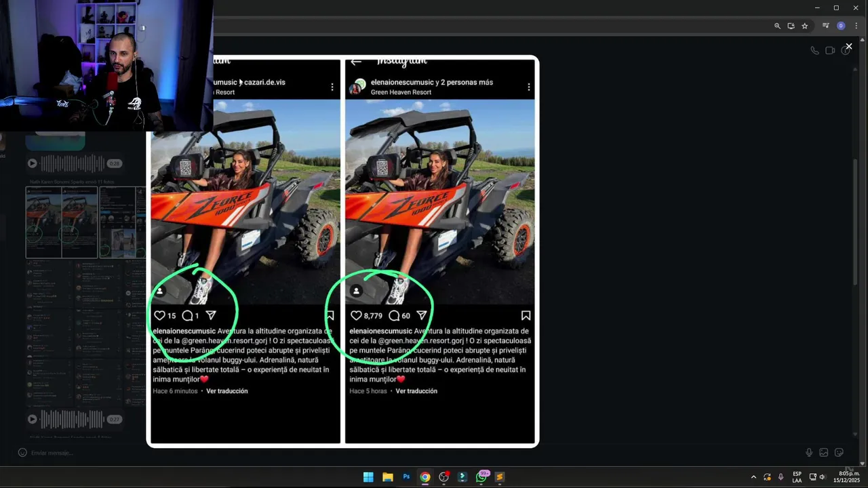
Task: Click the save bookmark on right post
Action: tap(526, 315)
